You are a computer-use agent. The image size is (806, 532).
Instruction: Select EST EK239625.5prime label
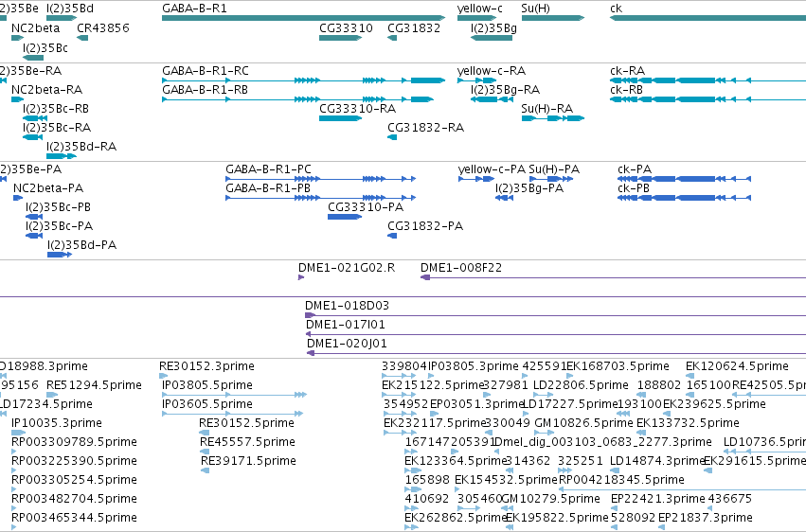714,404
